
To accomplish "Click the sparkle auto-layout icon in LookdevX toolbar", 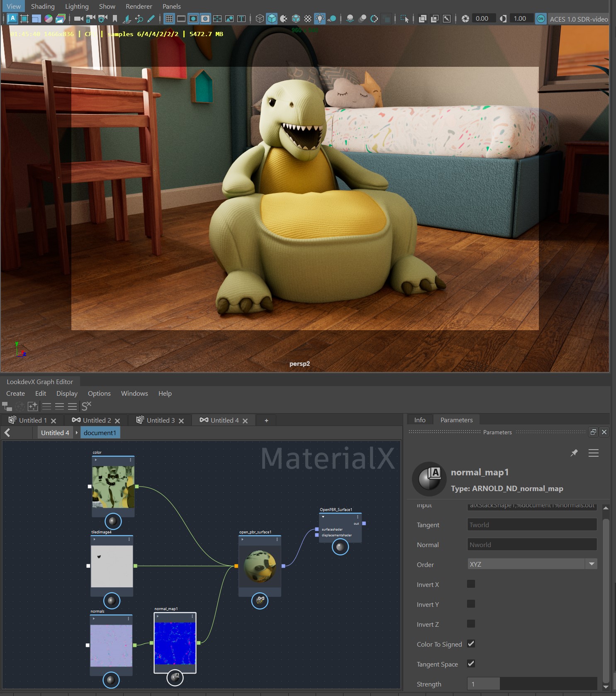I will (x=33, y=406).
